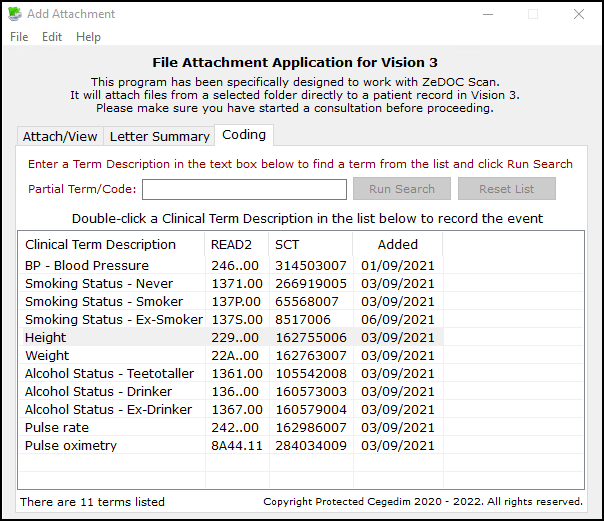Screen dimensions: 604x521
Task: Open the Edit menu
Action: [x=52, y=37]
